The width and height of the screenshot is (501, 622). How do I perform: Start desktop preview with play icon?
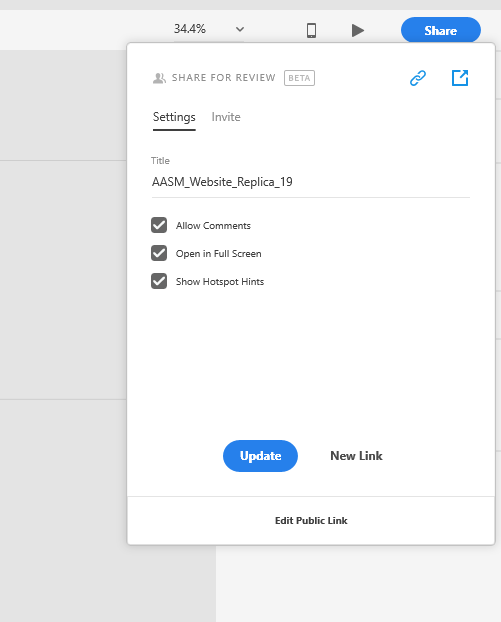pyautogui.click(x=358, y=30)
